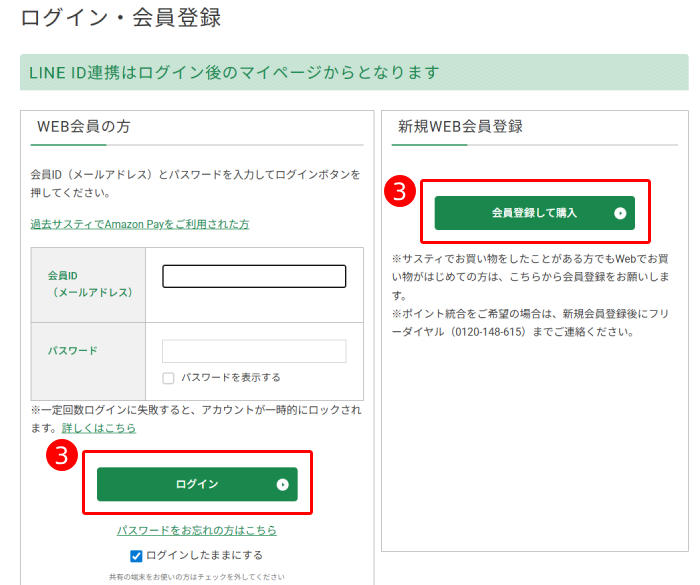Focus the パスワード input field
Image resolution: width=700 pixels, height=585 pixels.
click(254, 351)
